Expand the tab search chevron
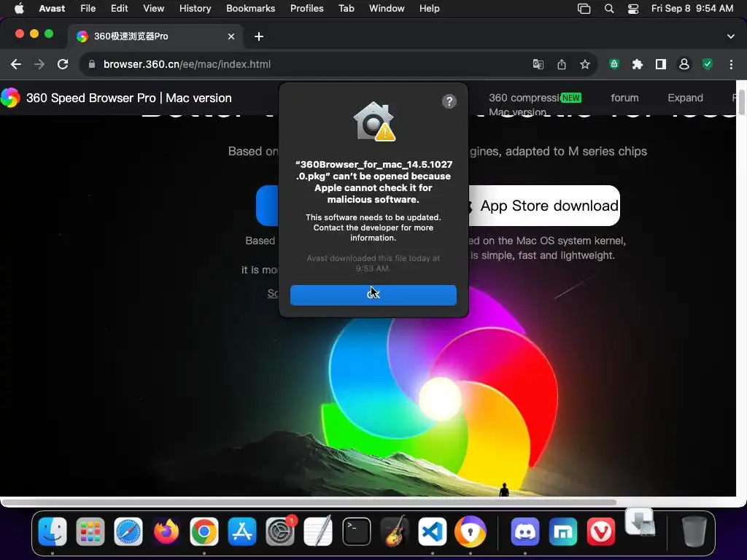The height and width of the screenshot is (560, 747). 731,36
